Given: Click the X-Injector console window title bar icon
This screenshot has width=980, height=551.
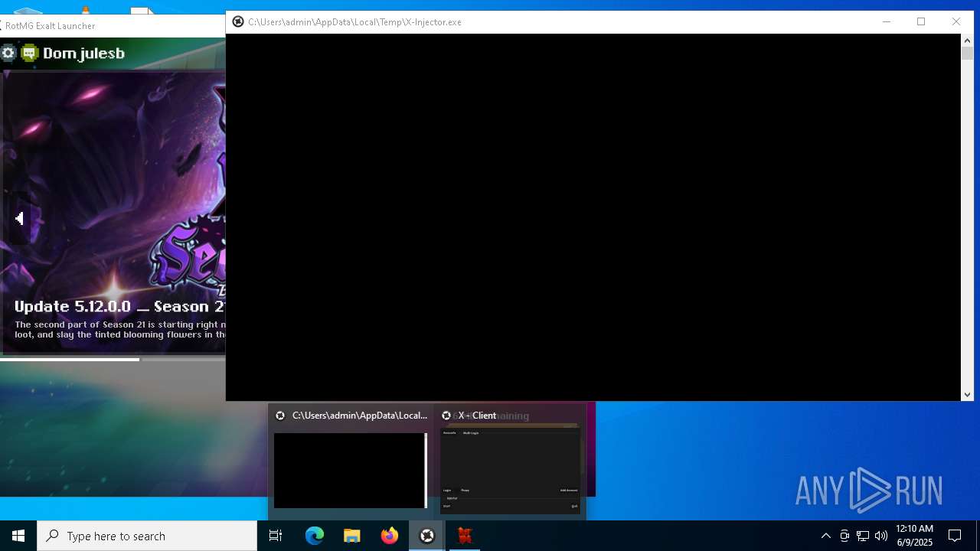Looking at the screenshot, I should pos(238,22).
